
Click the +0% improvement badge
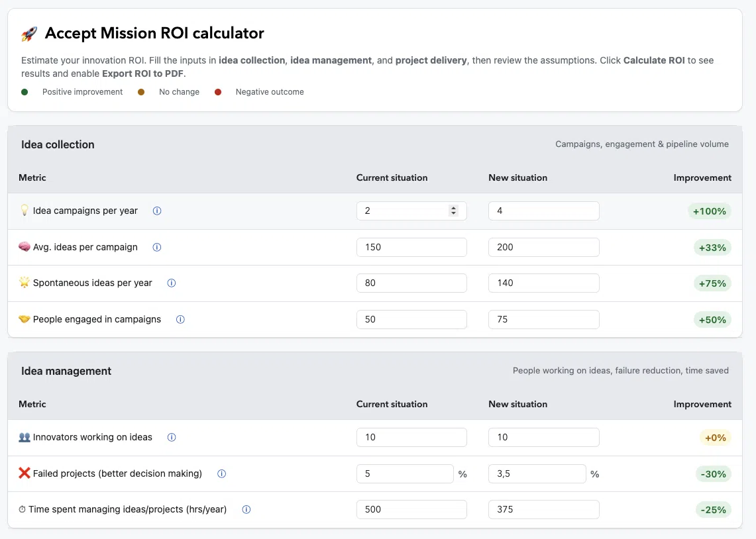(715, 438)
